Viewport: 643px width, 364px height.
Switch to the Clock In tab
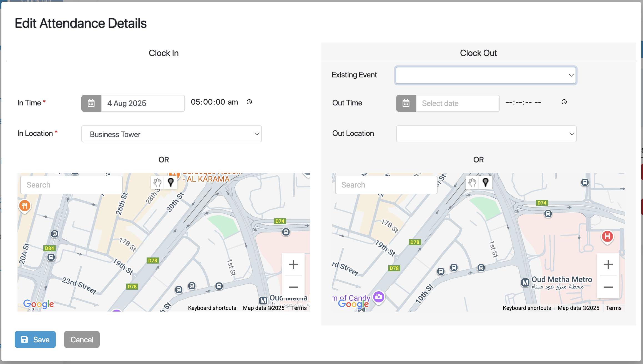pos(164,53)
